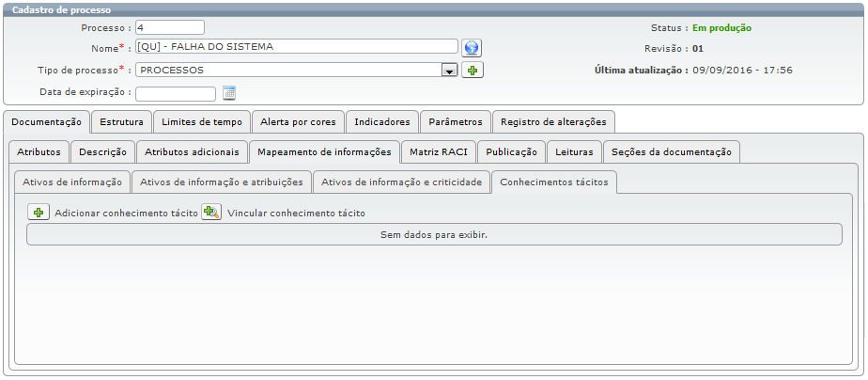Open the Limites de tempo tab
Screen dimensions: 868x380
coord(202,122)
